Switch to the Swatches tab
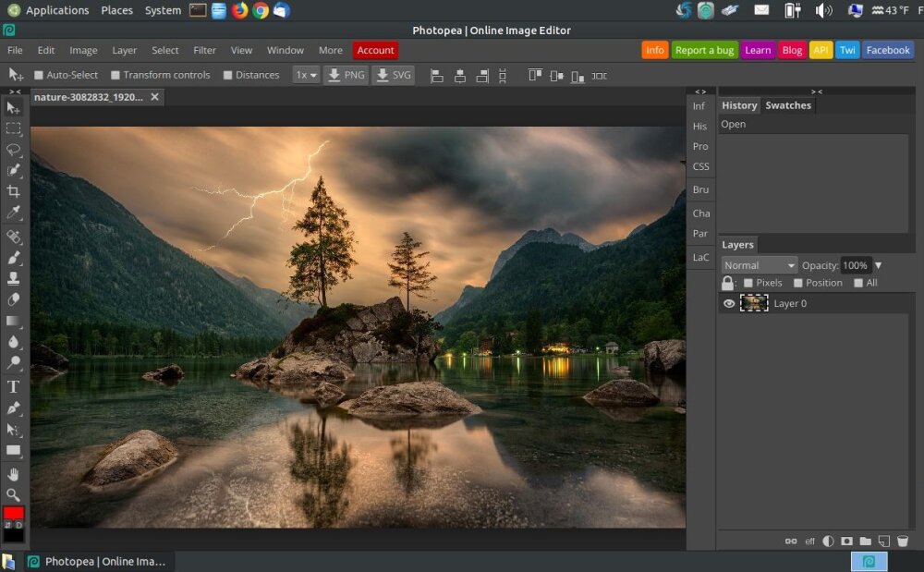 [x=787, y=105]
